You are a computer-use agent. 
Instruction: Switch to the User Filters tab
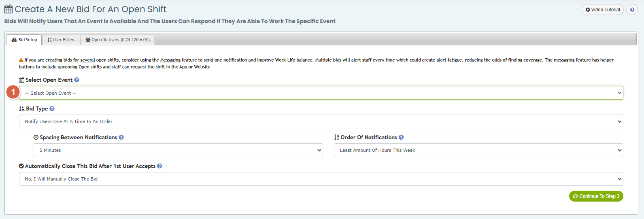62,40
